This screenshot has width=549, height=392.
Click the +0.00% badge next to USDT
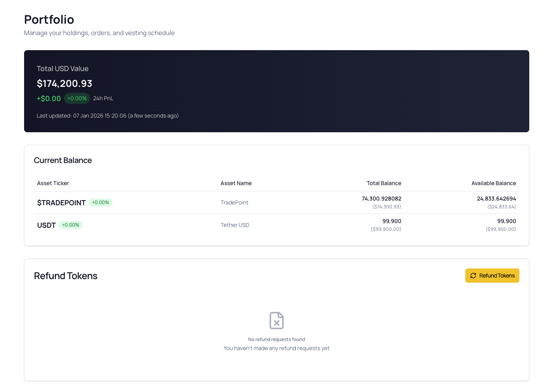click(71, 225)
